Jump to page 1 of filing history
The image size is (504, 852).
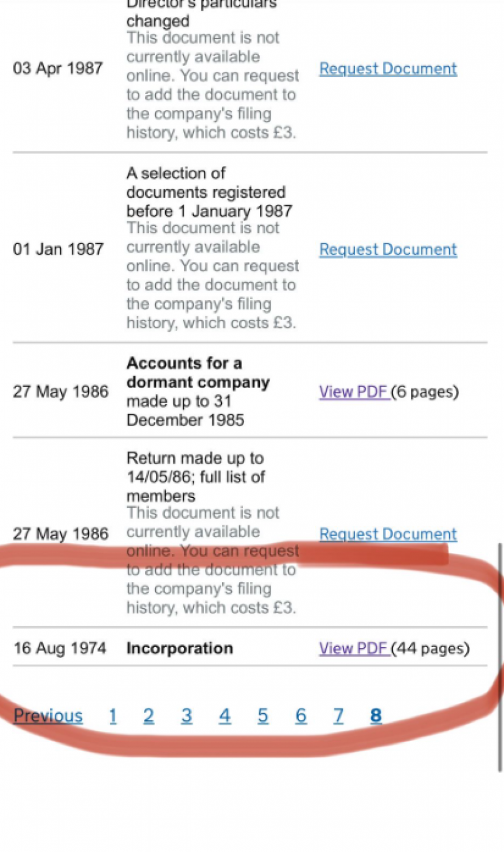point(113,716)
